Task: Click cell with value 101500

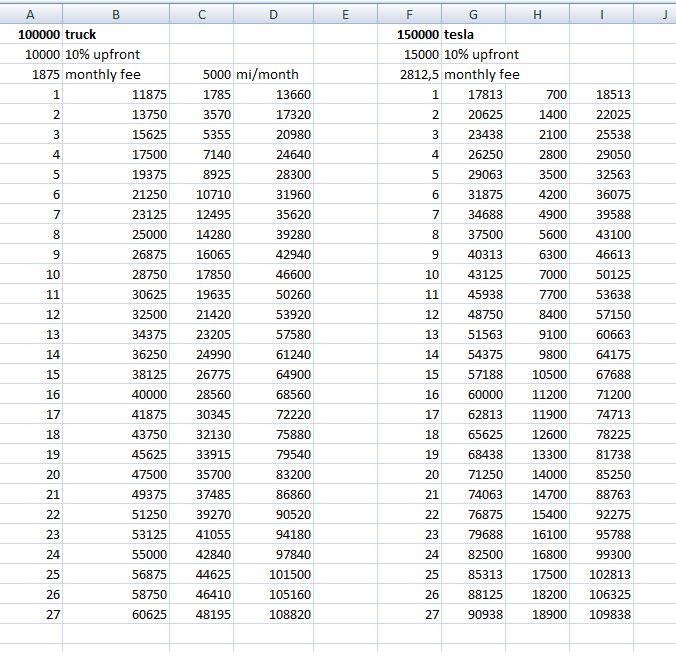Action: (273, 574)
